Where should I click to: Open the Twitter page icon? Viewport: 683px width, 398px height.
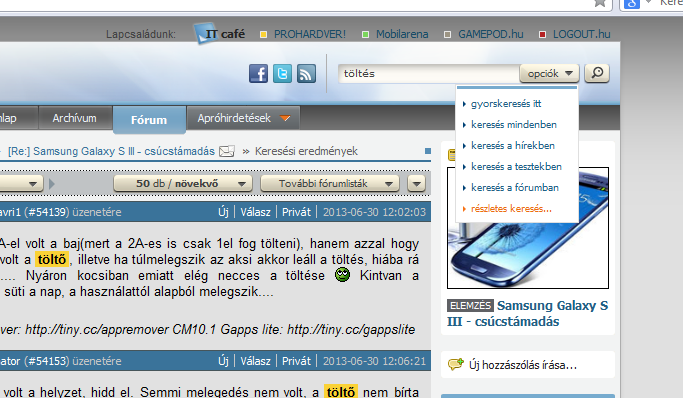pos(282,74)
